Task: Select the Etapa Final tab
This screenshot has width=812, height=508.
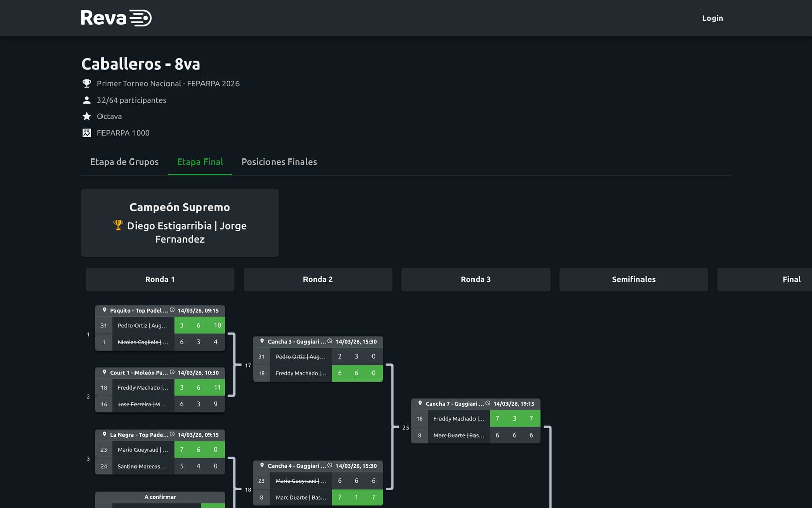Action: click(200, 162)
